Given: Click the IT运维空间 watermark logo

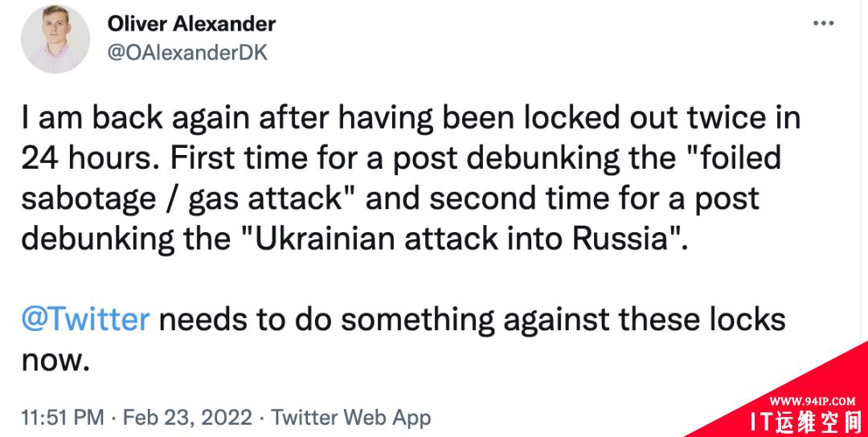Looking at the screenshot, I should click(806, 423).
